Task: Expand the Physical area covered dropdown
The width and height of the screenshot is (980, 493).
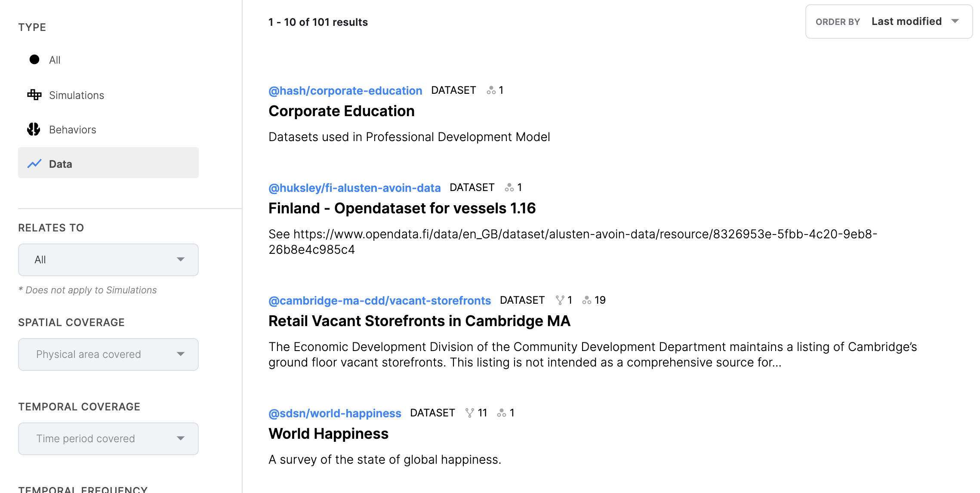Action: coord(108,354)
